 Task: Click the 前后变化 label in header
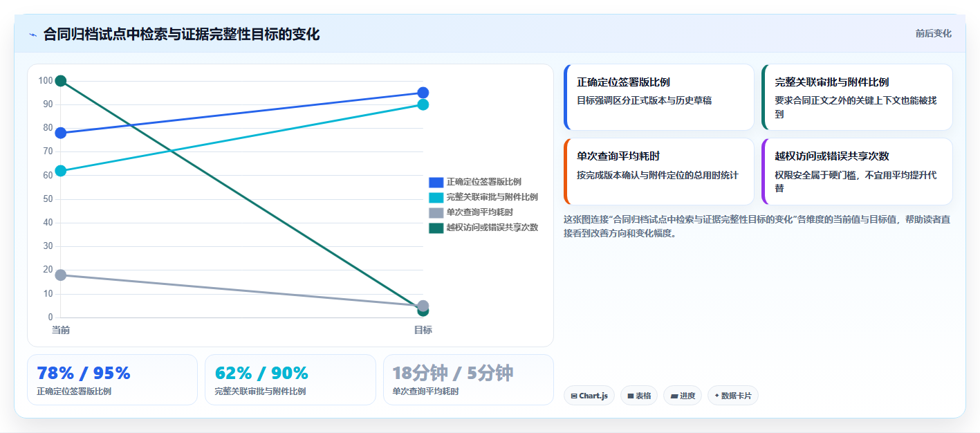[x=933, y=33]
